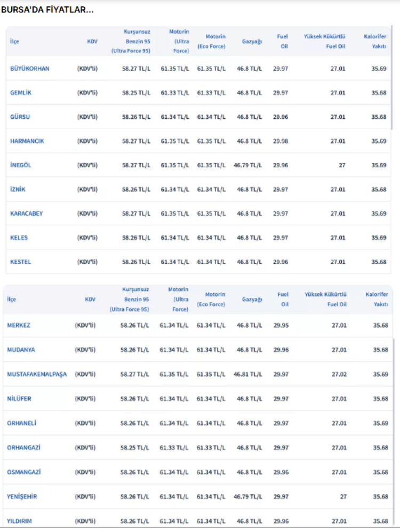This screenshot has width=400, height=532.
Task: Go to the ORHANELİ district link
Action: click(x=22, y=423)
